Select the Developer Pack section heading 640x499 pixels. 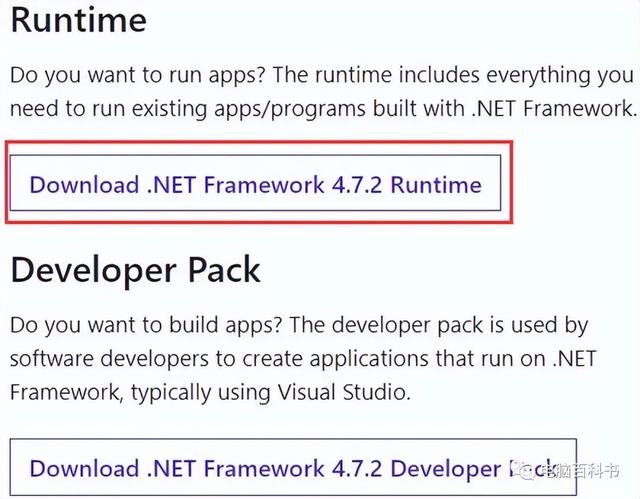[x=136, y=270]
